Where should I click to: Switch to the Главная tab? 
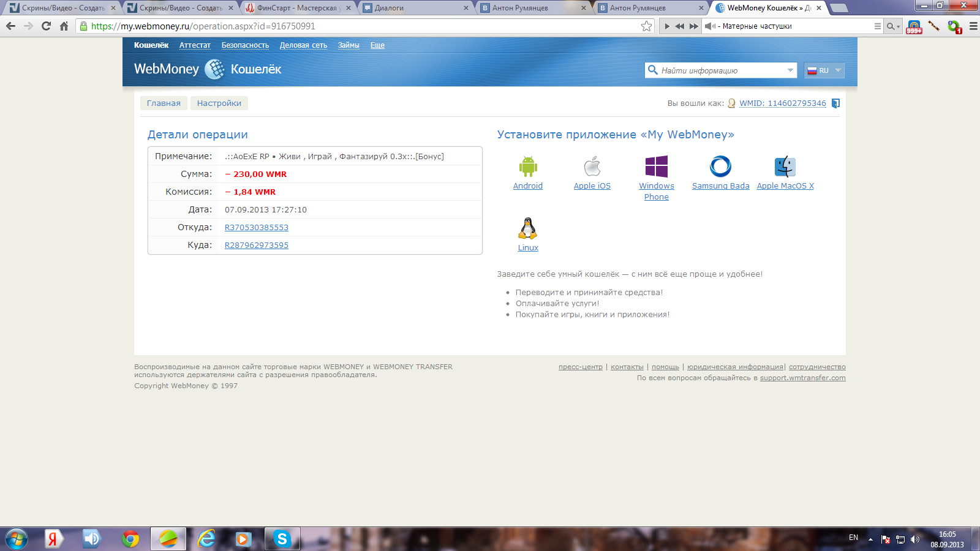point(164,103)
